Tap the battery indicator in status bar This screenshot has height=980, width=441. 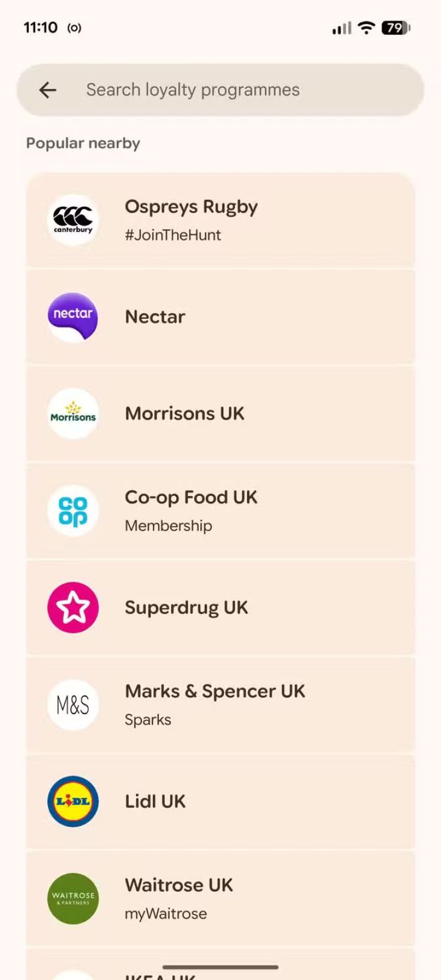(x=396, y=28)
